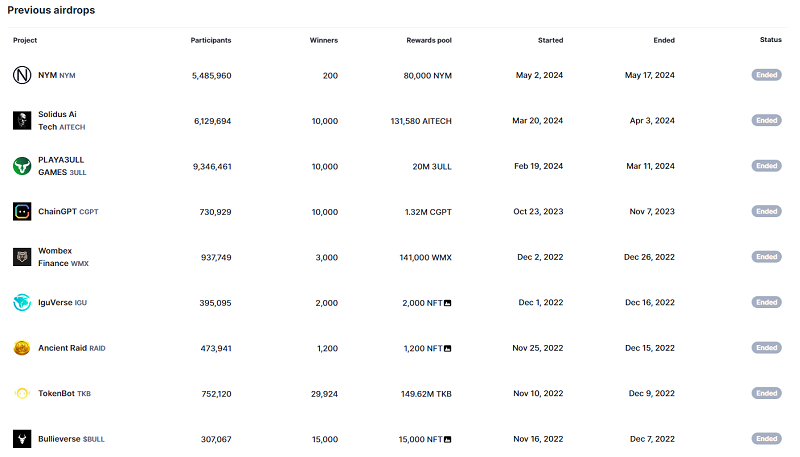Click the Previous airdrops heading
Screen dimensions: 800x457
click(x=52, y=10)
